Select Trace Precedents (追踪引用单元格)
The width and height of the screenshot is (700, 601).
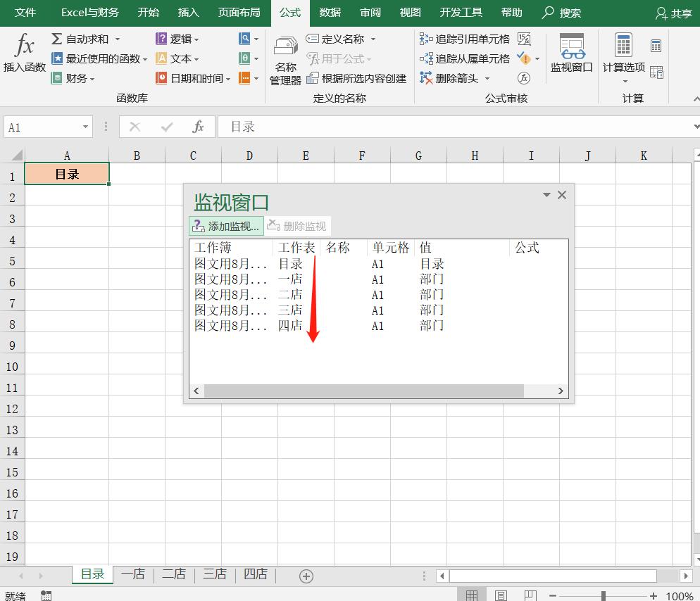point(460,39)
